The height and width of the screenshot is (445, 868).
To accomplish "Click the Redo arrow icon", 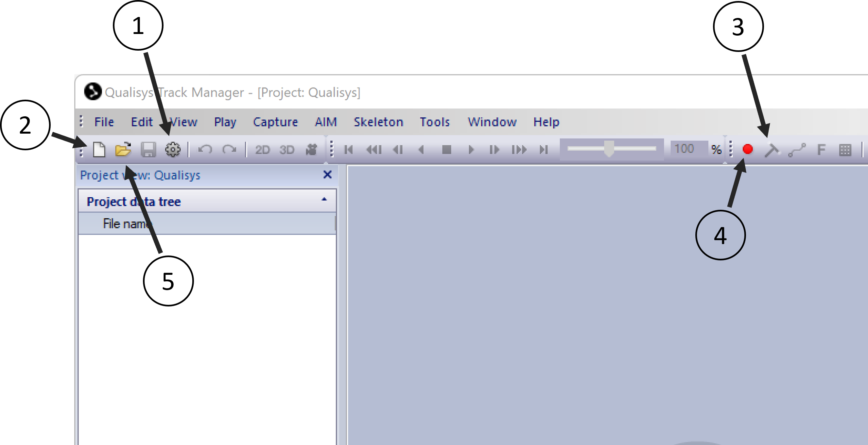I will coord(230,149).
